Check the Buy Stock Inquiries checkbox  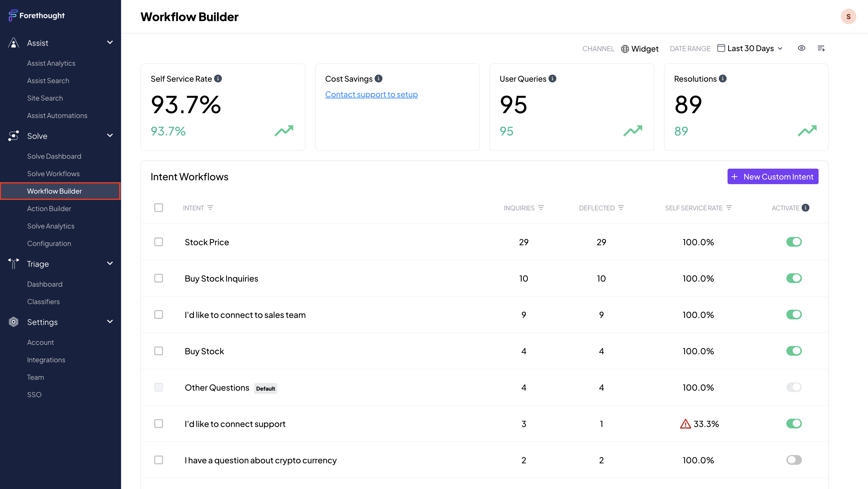click(x=159, y=279)
